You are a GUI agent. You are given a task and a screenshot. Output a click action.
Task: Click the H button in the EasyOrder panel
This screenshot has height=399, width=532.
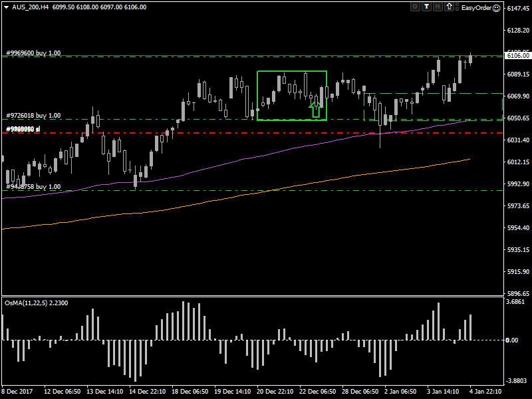coord(438,7)
